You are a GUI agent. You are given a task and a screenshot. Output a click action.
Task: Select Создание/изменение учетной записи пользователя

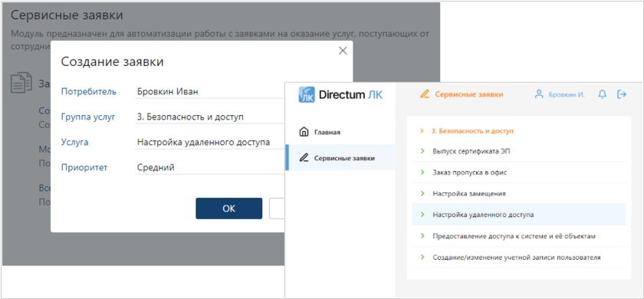tap(519, 258)
